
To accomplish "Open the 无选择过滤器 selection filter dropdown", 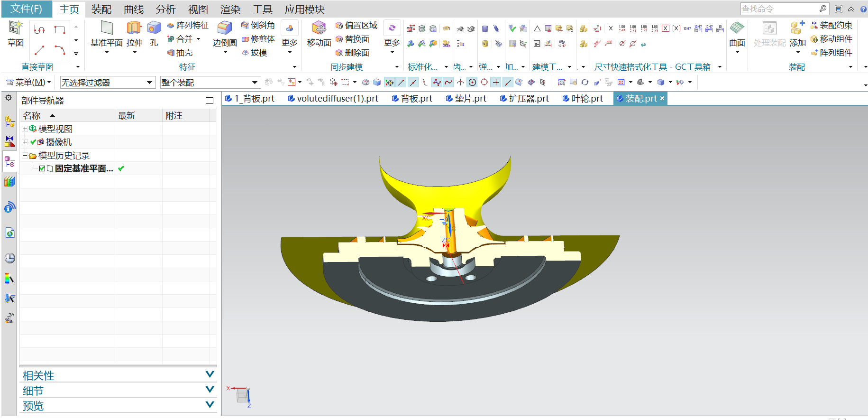I will tap(108, 83).
